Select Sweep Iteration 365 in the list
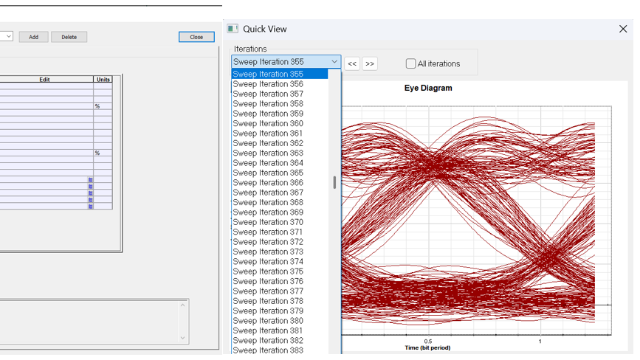 (280, 173)
